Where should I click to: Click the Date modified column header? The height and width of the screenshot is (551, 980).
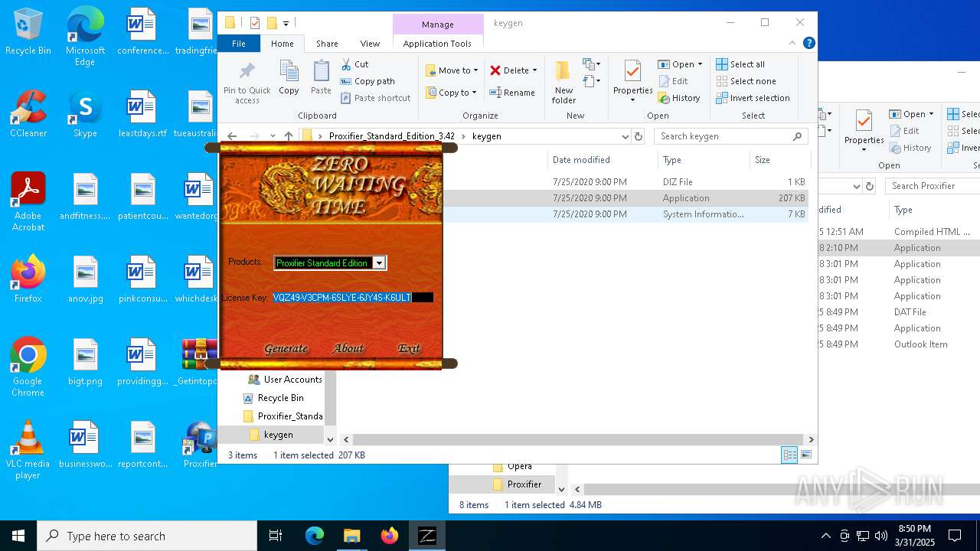click(603, 160)
